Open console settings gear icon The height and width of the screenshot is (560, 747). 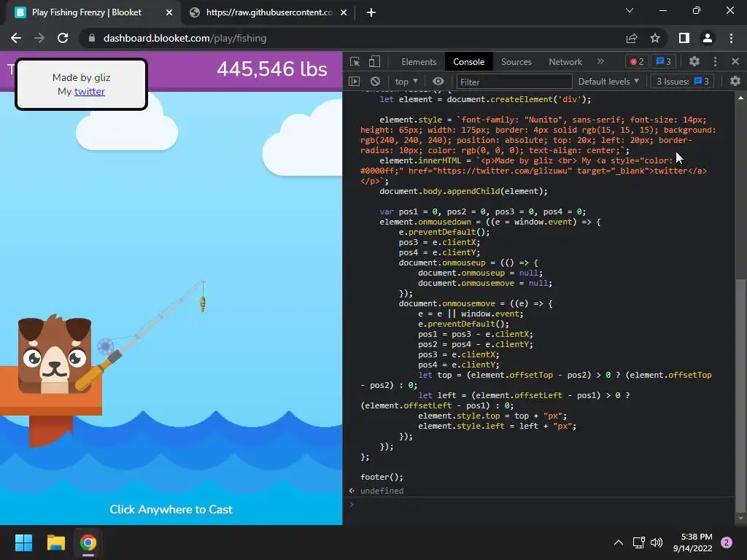[x=735, y=81]
